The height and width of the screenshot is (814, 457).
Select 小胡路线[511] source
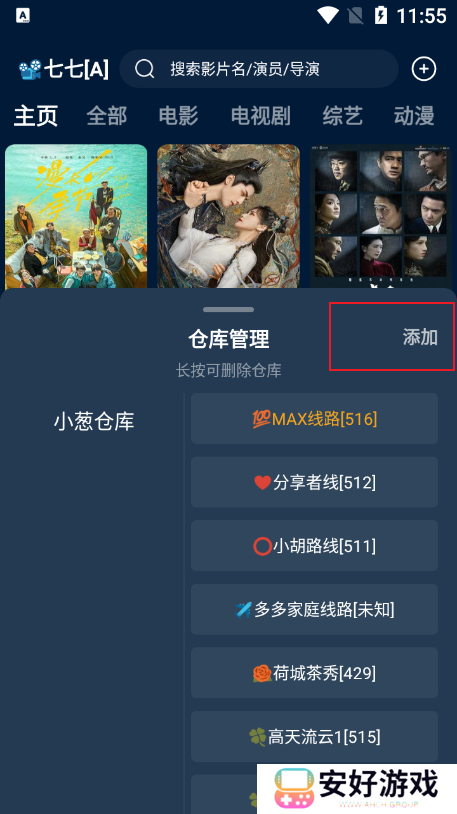point(314,546)
